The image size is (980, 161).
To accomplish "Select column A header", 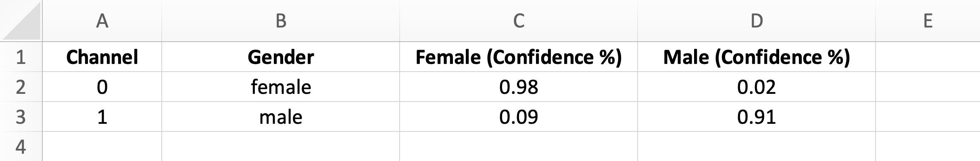I will [102, 20].
